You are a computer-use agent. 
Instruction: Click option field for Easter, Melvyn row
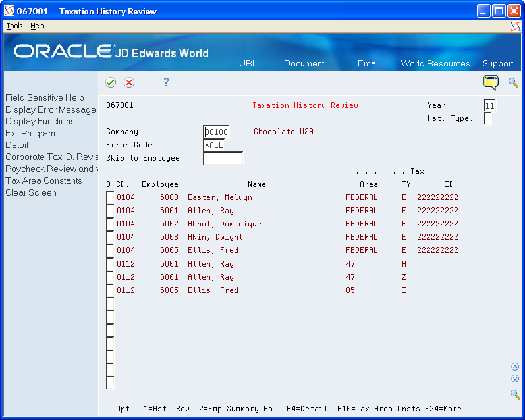coord(110,197)
